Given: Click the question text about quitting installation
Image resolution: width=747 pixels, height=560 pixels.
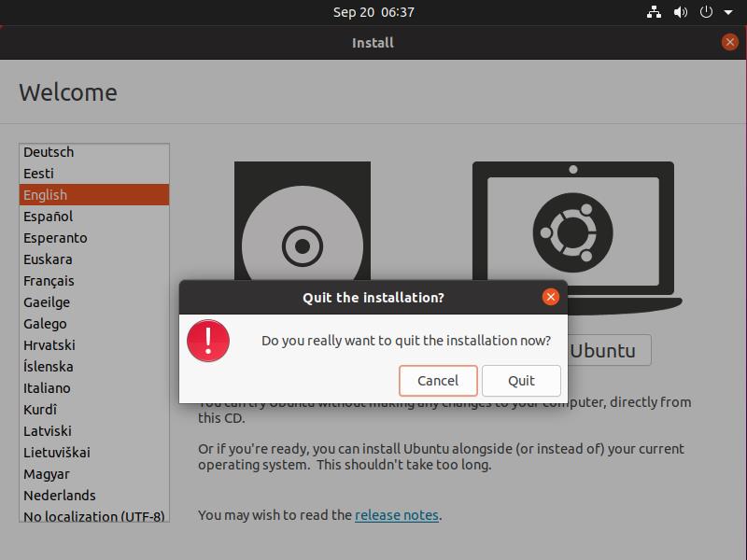Looking at the screenshot, I should tap(406, 341).
